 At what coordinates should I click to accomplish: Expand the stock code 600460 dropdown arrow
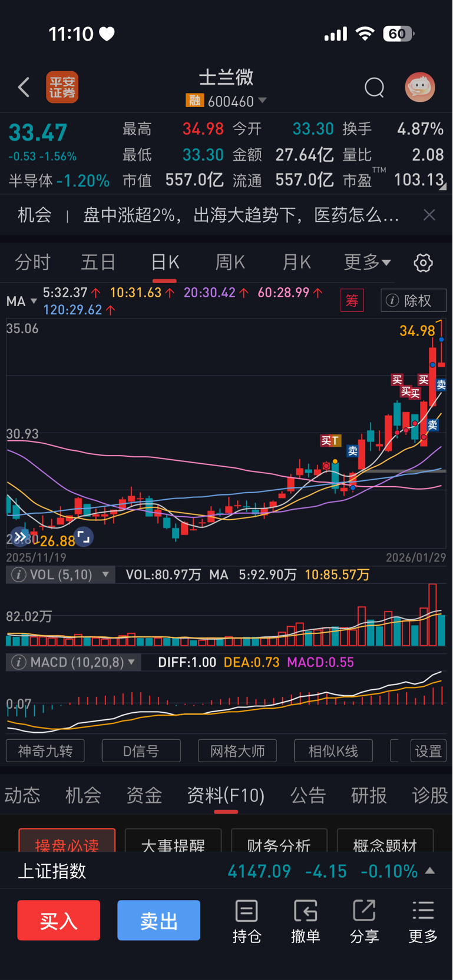(x=263, y=101)
